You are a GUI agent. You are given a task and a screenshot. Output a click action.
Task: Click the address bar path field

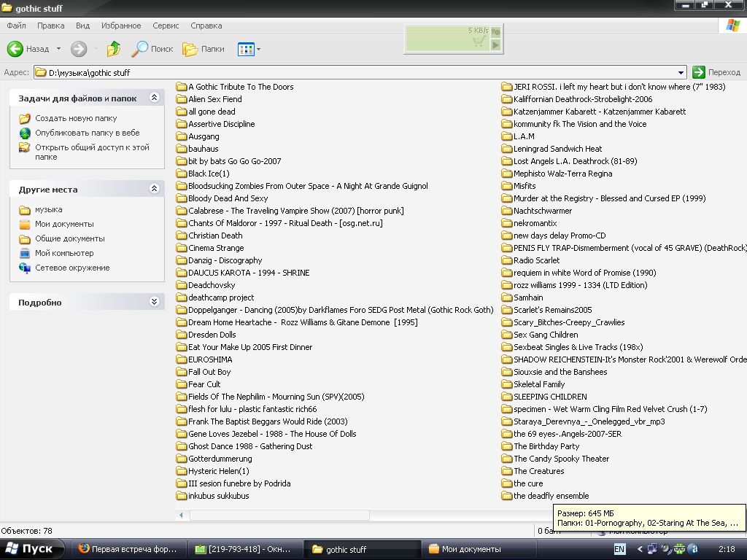click(x=355, y=72)
